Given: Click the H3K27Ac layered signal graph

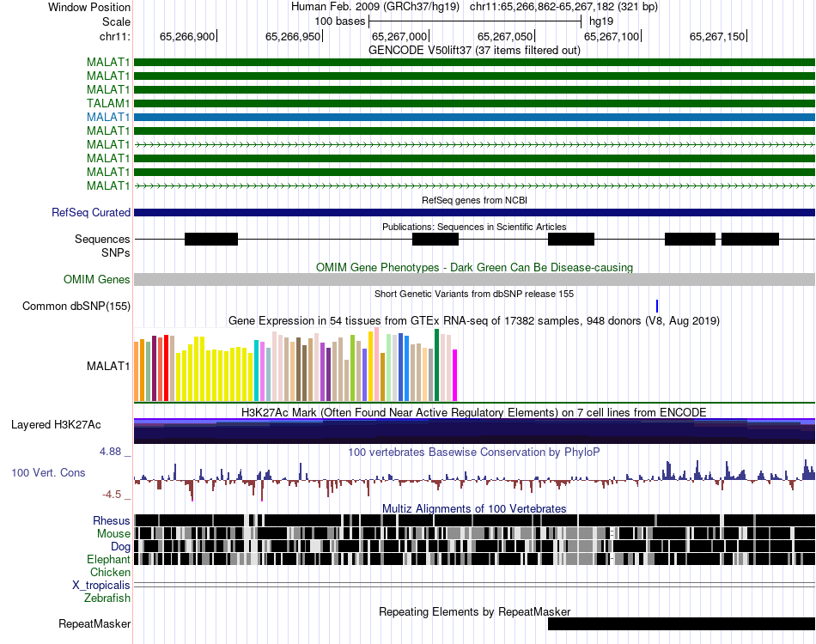Looking at the screenshot, I should [x=475, y=431].
